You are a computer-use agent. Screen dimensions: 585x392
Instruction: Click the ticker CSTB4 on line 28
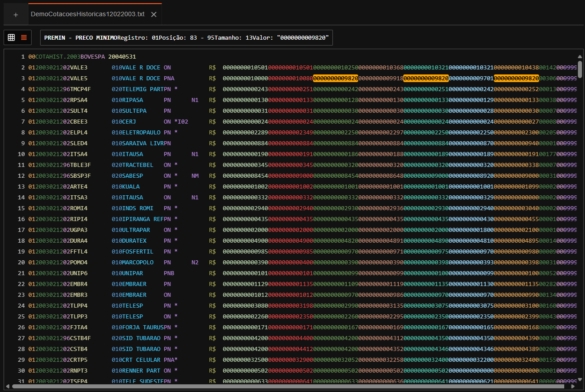(x=78, y=349)
